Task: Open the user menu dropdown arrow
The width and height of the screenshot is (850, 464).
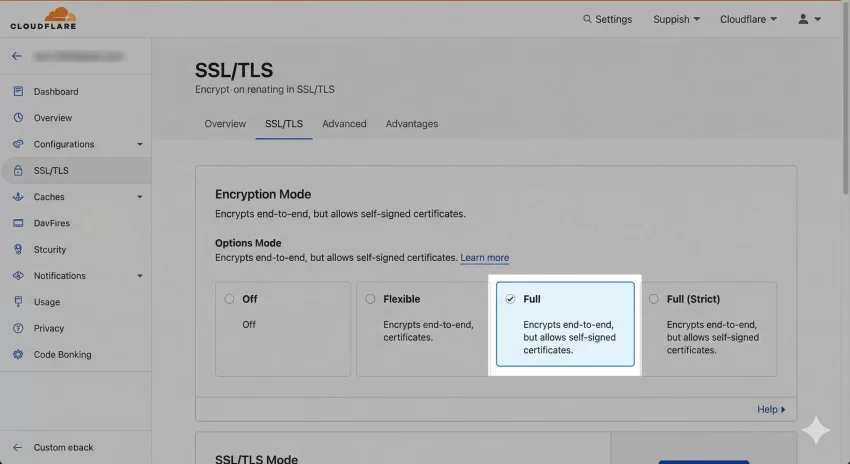Action: tap(817, 19)
